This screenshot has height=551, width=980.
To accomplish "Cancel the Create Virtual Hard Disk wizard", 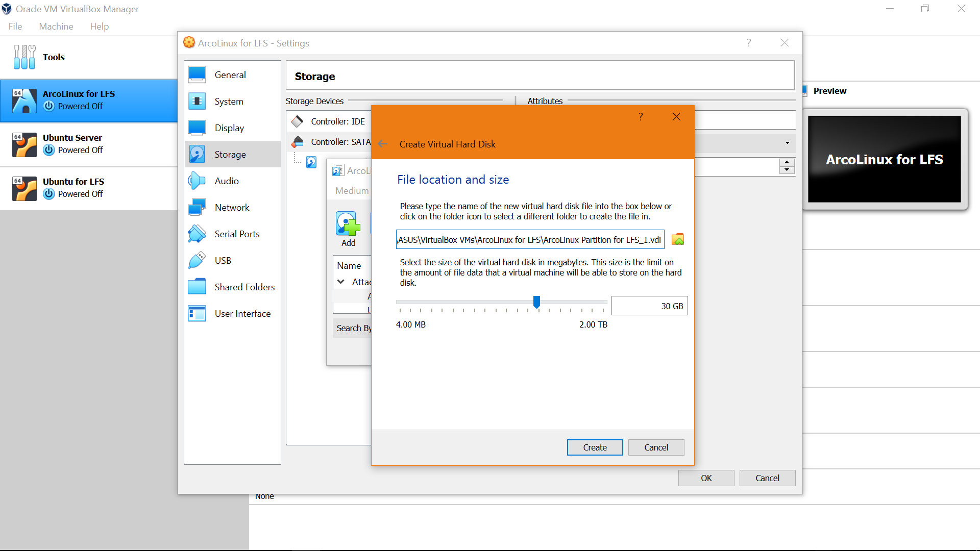I will tap(656, 447).
